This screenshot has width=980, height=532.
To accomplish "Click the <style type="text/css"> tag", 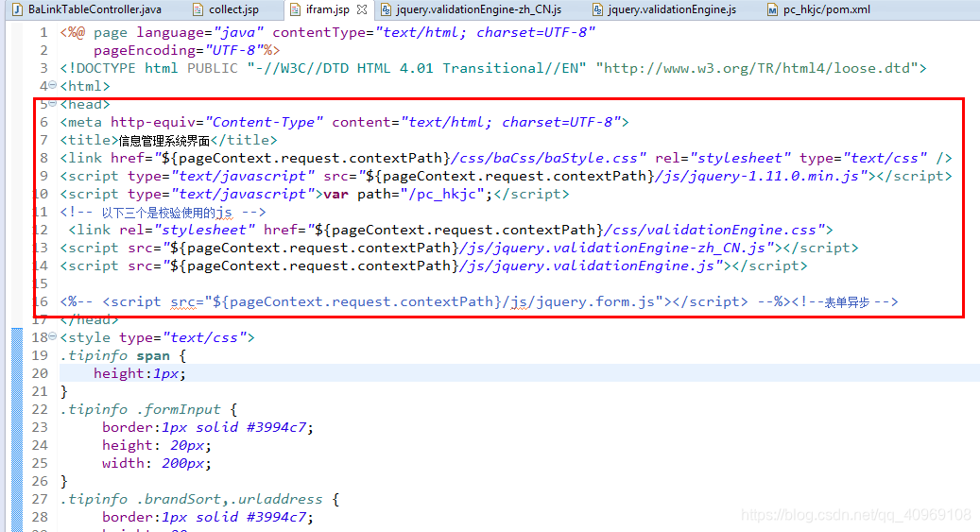I will point(158,337).
